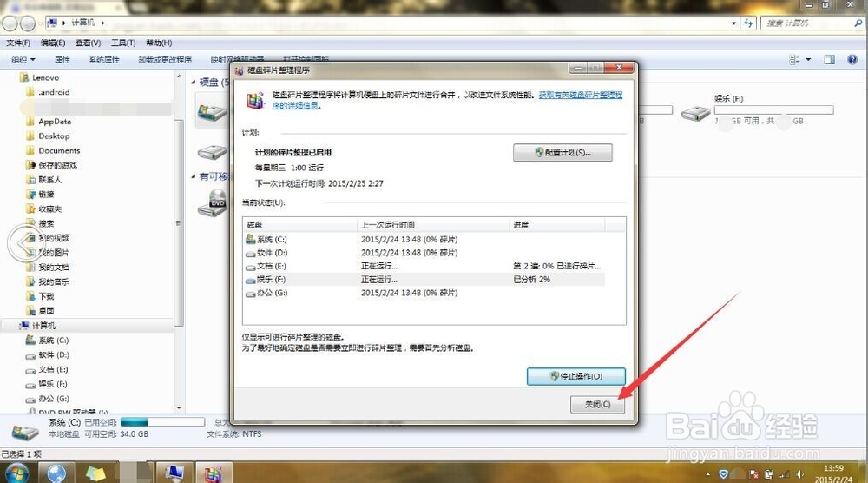Click the Explorer forward navigation button

click(x=28, y=23)
